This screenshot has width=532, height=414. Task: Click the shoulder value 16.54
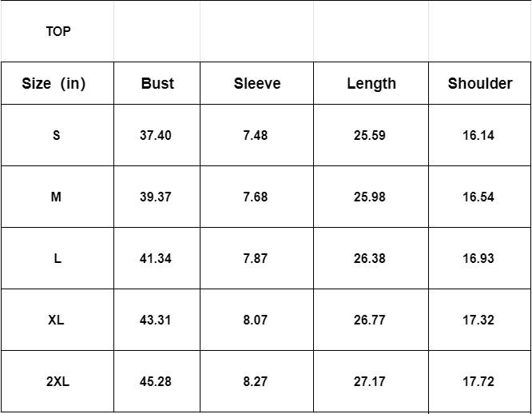coord(478,197)
